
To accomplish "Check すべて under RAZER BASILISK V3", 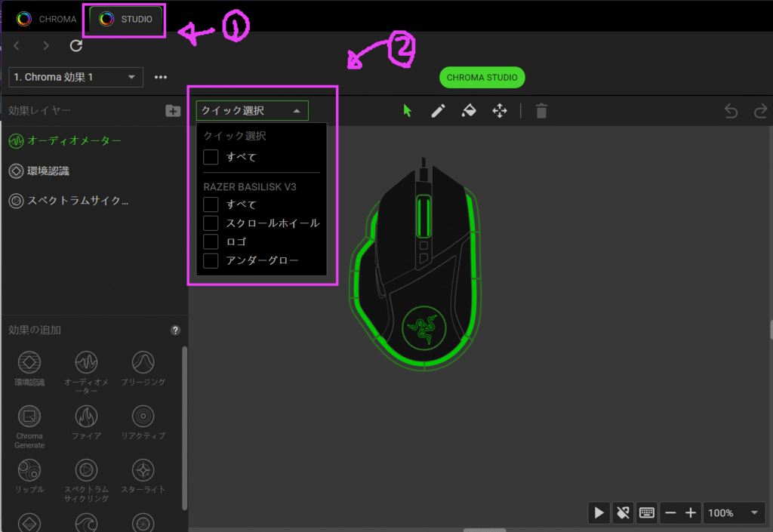I will [211, 204].
